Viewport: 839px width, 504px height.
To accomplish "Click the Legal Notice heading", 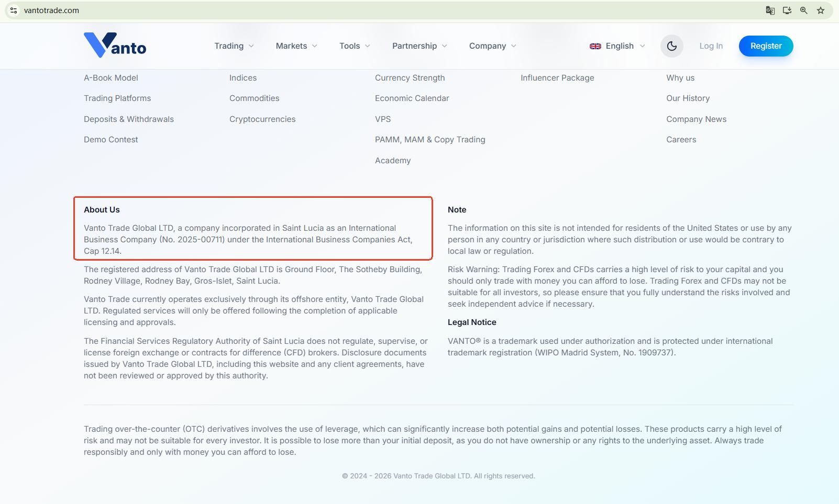I will click(x=472, y=322).
